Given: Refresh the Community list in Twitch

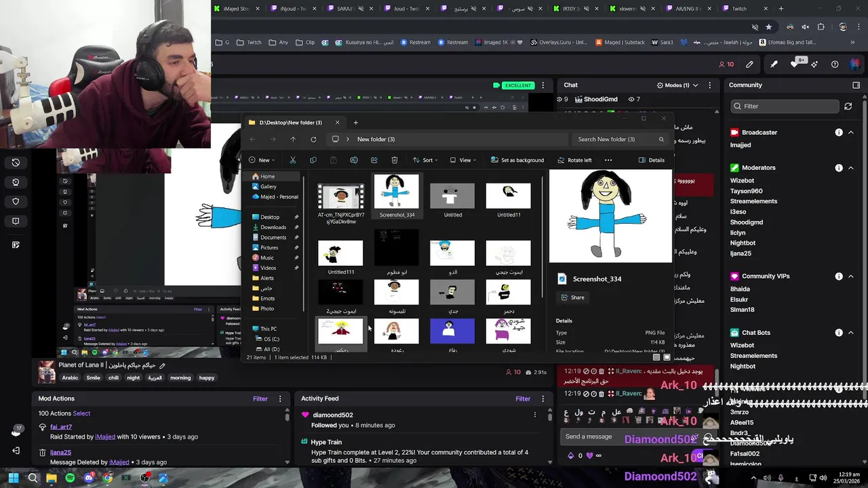Looking at the screenshot, I should (x=848, y=106).
